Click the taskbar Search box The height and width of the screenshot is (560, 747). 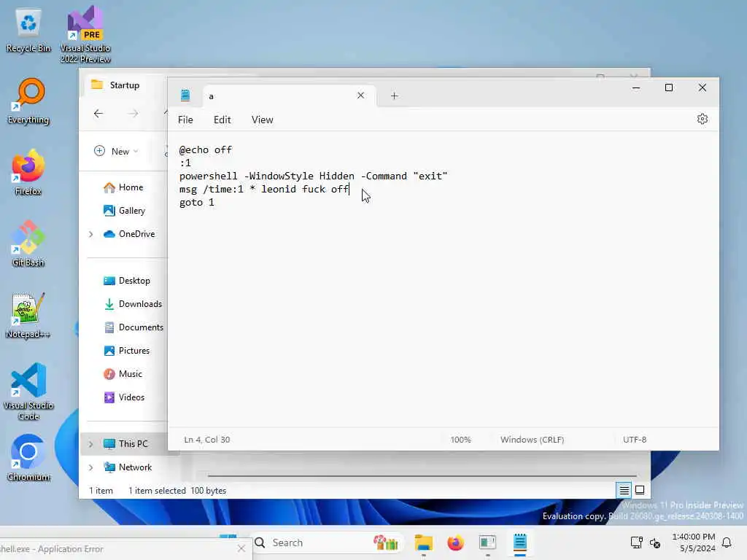tap(327, 542)
